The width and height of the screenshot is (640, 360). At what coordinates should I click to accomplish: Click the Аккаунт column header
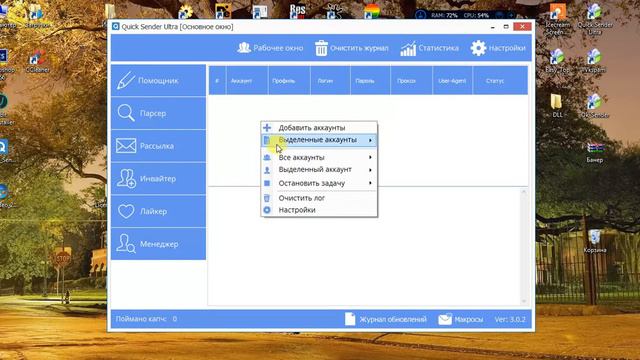pos(247,81)
